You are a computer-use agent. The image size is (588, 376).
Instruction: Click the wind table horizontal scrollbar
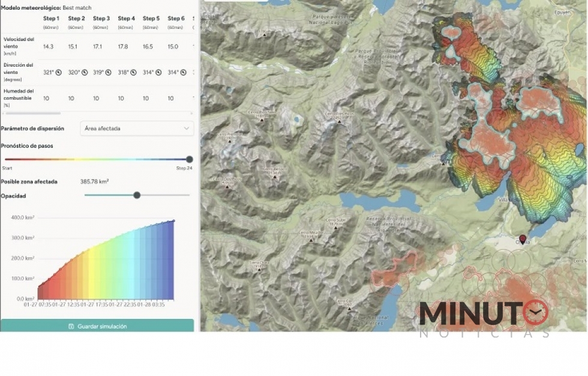31,113
